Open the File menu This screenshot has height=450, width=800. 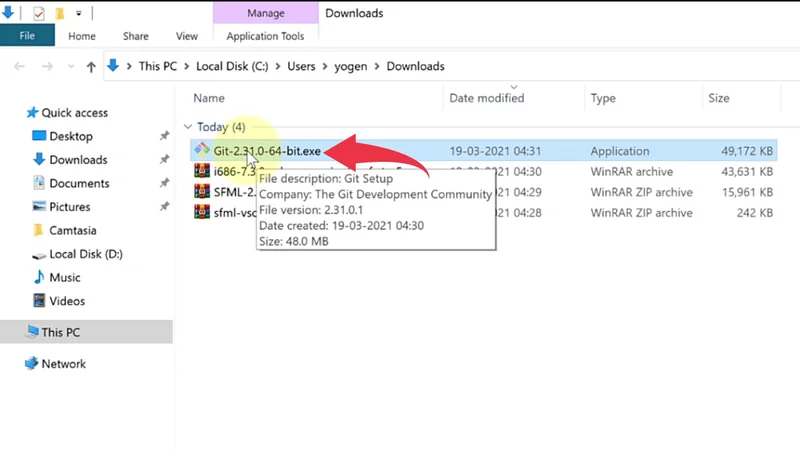(x=27, y=36)
